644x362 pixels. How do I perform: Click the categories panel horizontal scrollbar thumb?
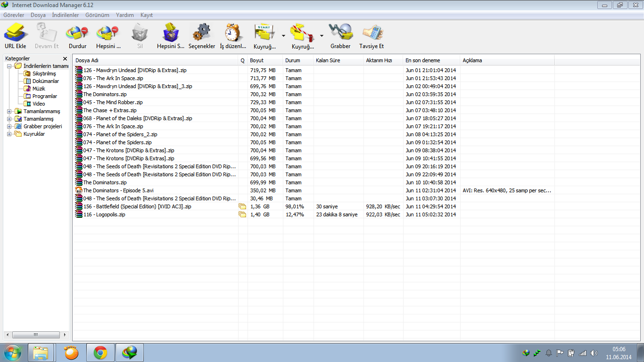click(36, 335)
